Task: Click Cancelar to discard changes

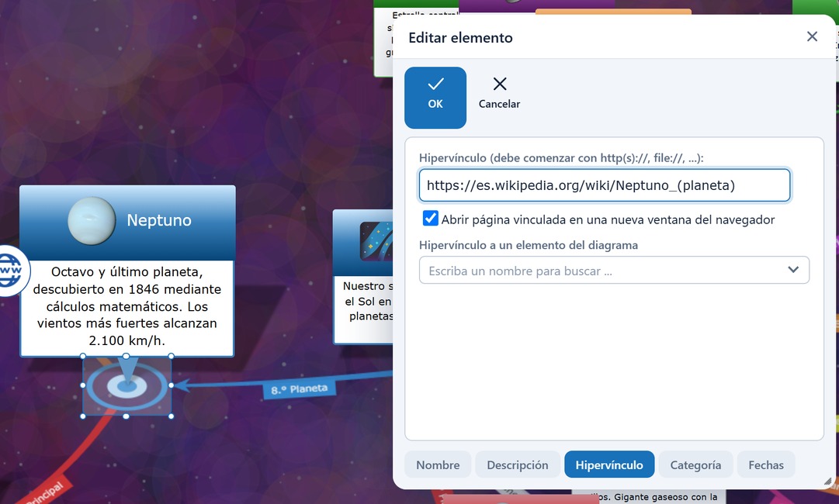Action: (499, 94)
